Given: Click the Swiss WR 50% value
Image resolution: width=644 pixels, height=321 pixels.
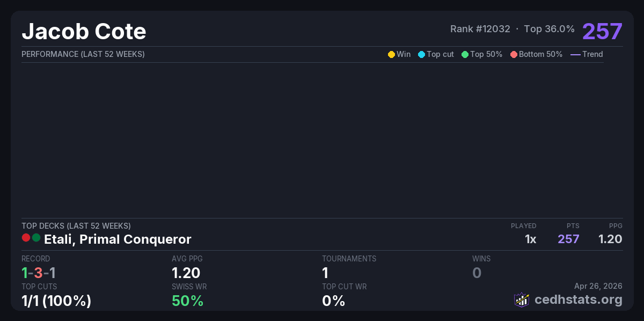Looking at the screenshot, I should click(x=187, y=301).
